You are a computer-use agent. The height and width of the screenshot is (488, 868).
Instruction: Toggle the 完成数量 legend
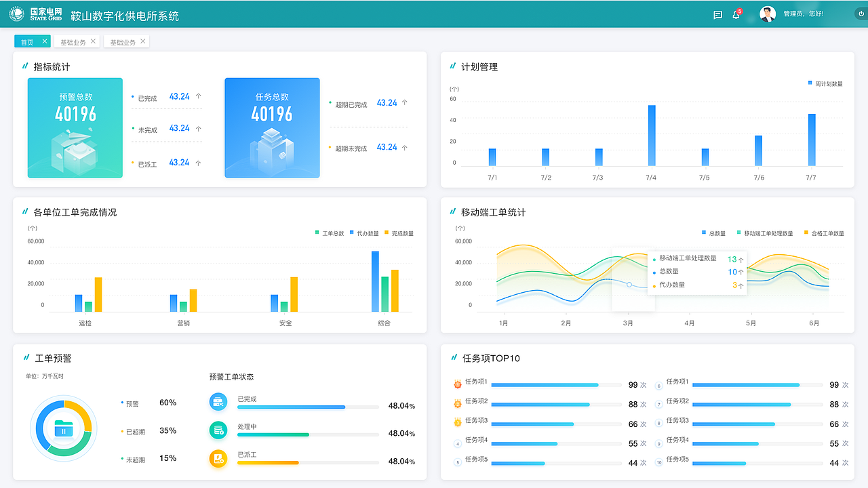tap(399, 234)
